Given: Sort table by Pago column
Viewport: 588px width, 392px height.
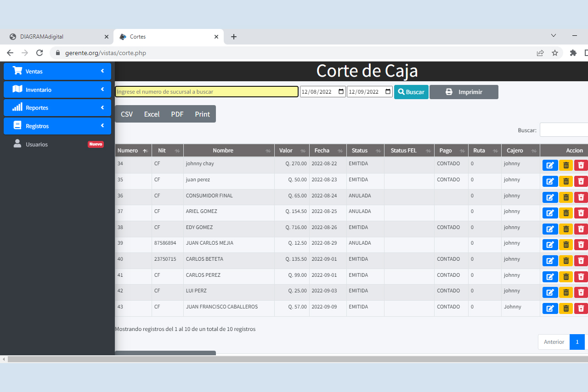Looking at the screenshot, I should point(451,151).
